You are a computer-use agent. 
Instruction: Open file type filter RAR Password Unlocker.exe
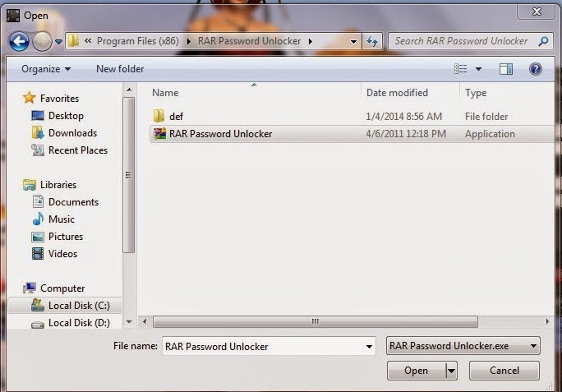463,346
